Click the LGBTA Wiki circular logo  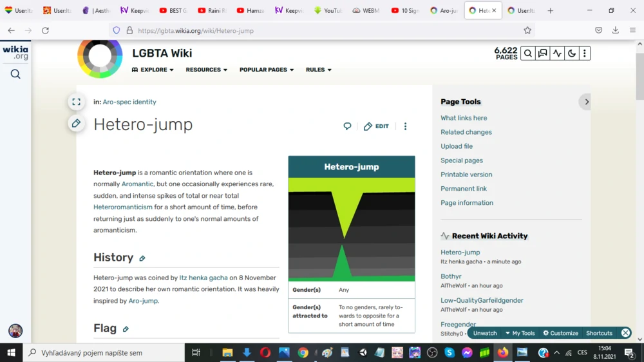click(100, 57)
